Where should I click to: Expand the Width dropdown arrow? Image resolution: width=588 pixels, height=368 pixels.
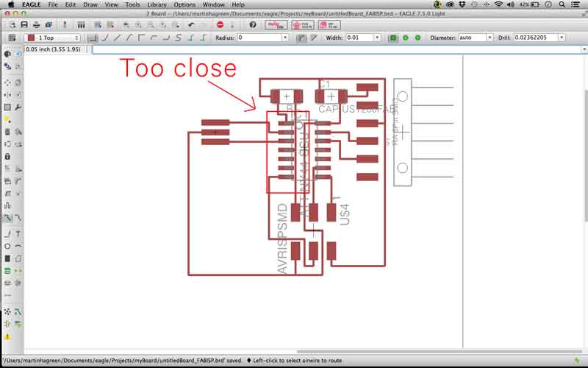(x=377, y=38)
